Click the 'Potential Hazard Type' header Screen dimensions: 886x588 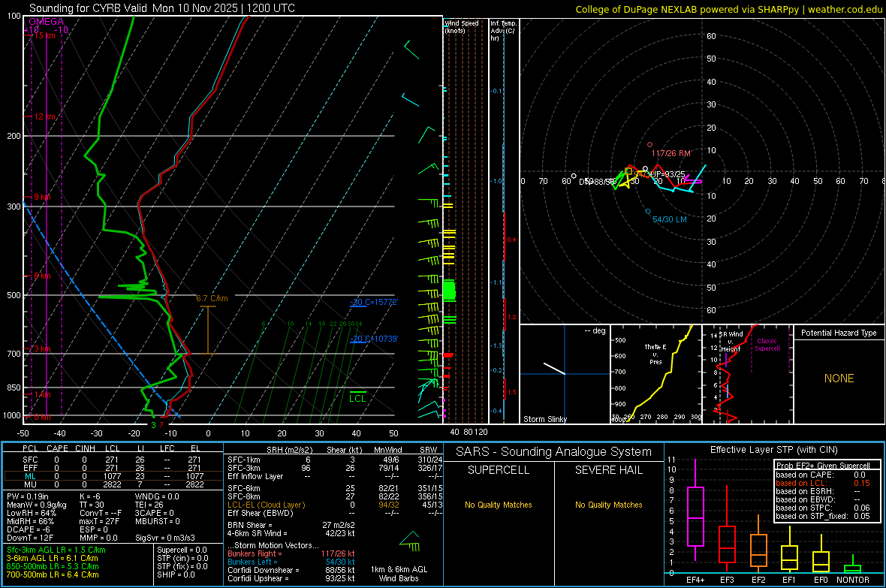click(x=839, y=333)
